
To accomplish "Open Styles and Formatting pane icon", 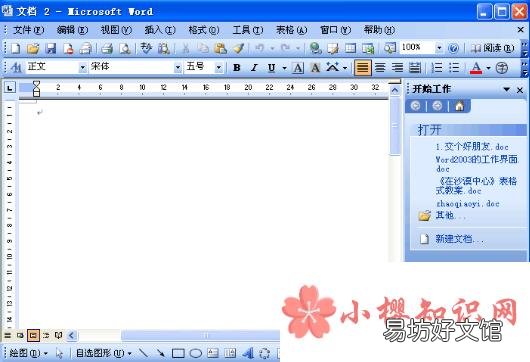I will click(16, 68).
